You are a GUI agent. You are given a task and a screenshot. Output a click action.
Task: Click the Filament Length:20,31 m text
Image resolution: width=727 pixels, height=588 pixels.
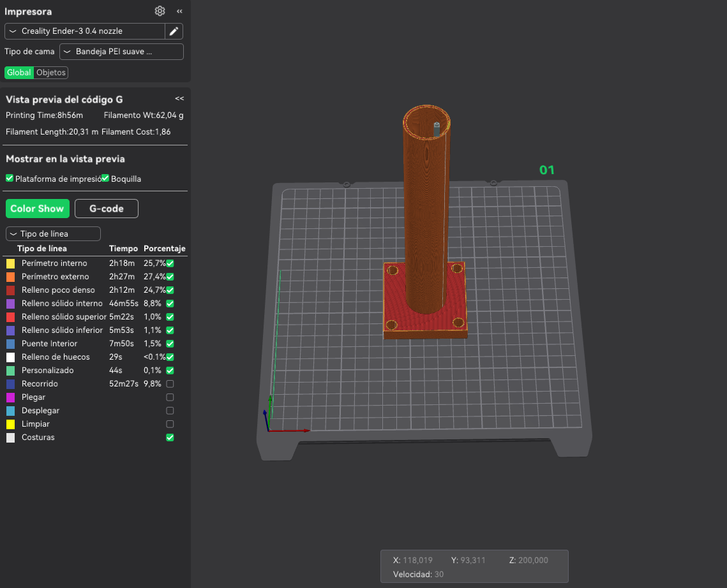coord(52,131)
